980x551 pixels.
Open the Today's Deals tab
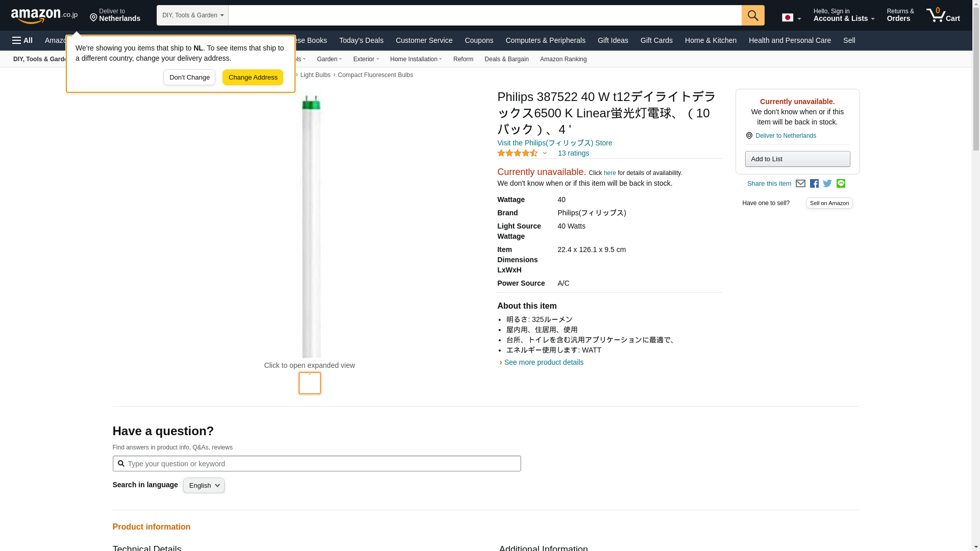pos(361,40)
